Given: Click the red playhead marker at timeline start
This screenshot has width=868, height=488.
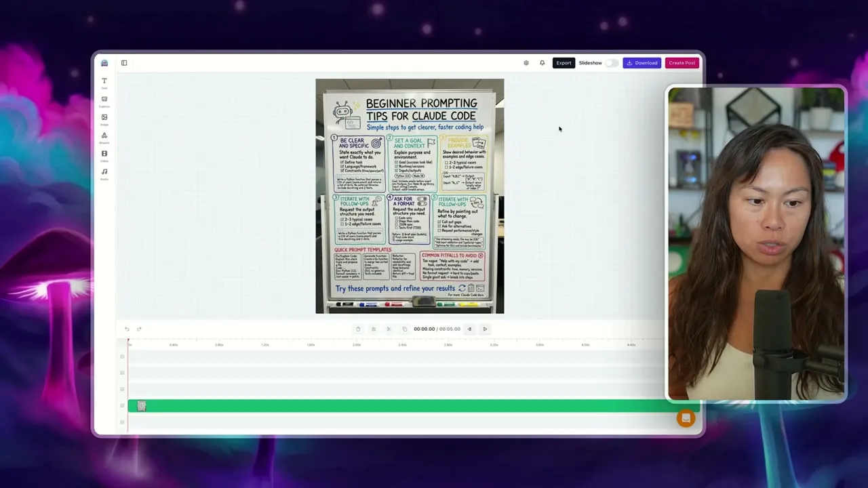Looking at the screenshot, I should point(127,340).
